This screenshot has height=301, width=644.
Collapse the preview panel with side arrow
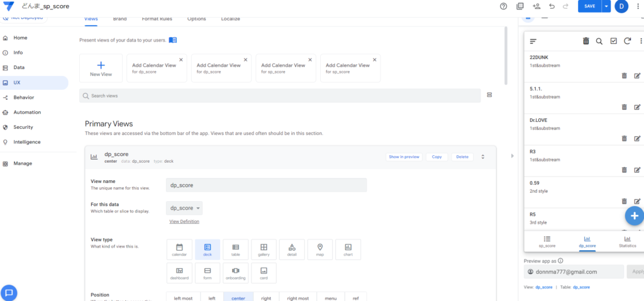click(512, 156)
